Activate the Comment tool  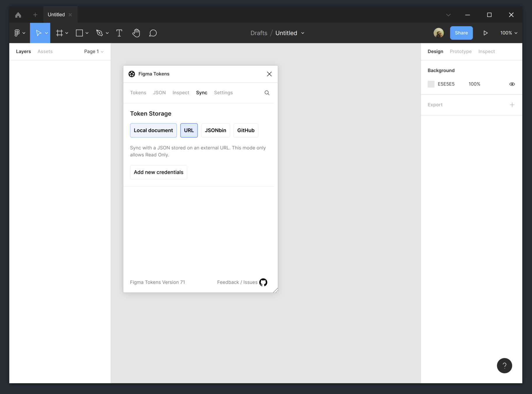(153, 33)
